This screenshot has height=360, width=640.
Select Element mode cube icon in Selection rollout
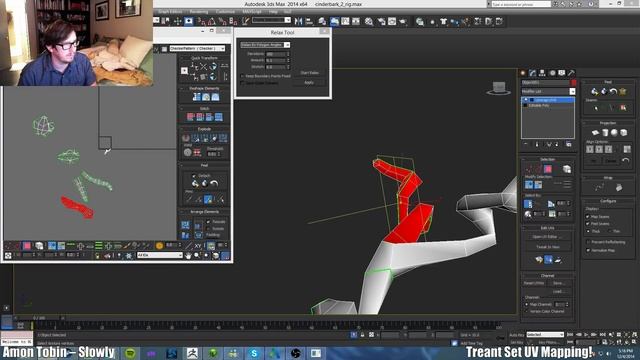point(567,169)
